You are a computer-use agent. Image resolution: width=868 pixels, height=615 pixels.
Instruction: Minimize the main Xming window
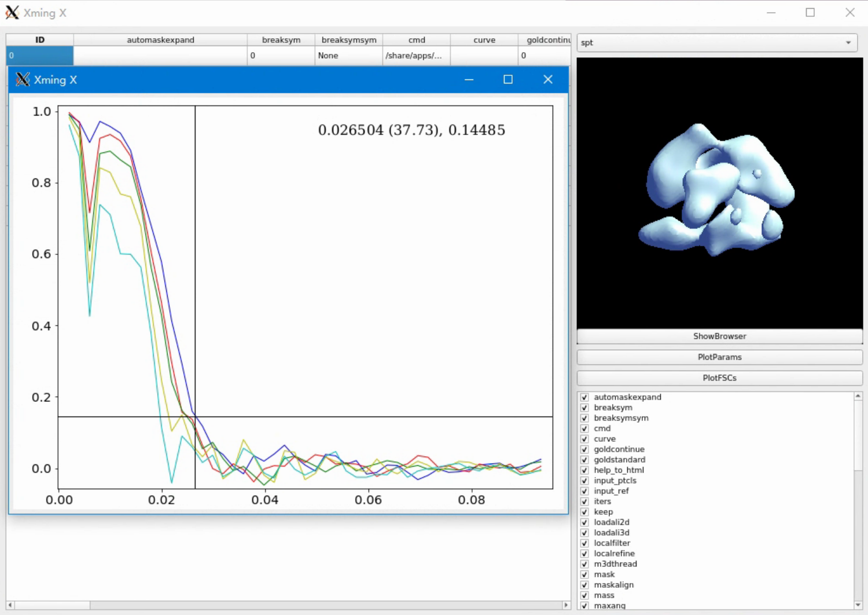coord(771,13)
